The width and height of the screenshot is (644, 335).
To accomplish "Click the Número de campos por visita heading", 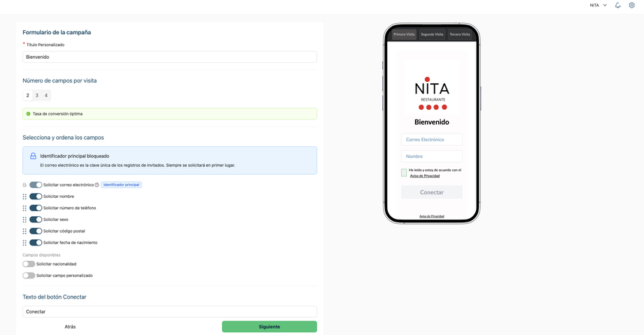I will pos(59,80).
